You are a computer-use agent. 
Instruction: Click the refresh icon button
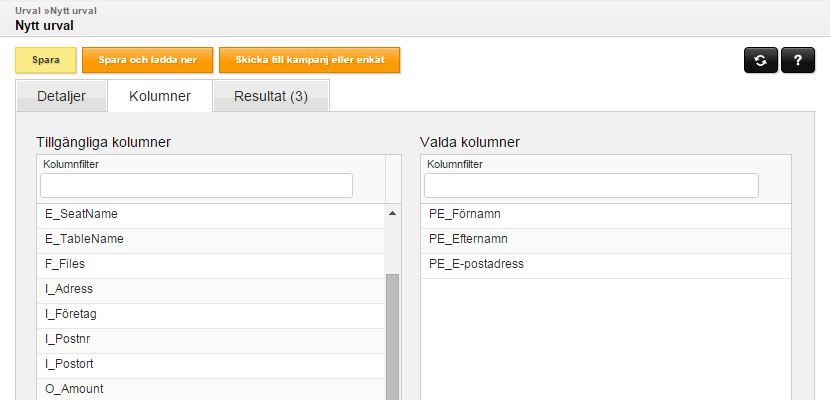761,60
